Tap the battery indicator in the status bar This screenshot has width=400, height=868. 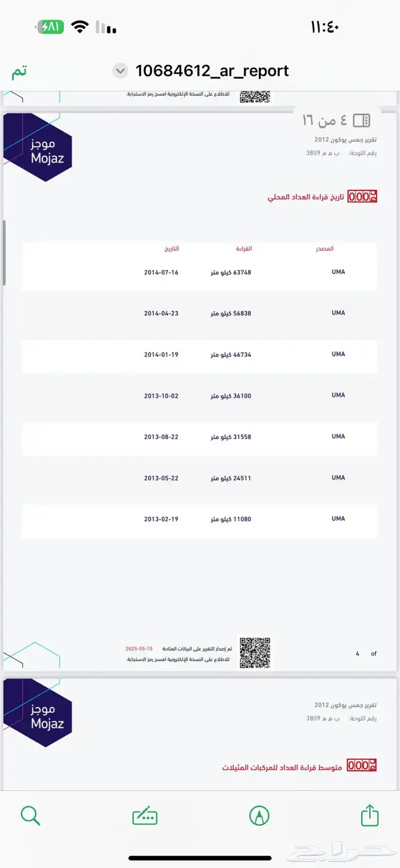51,27
